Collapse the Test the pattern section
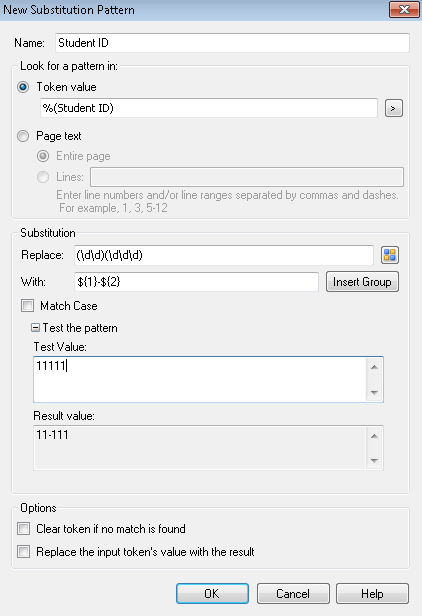Screen dimensions: 422x616 (x=35, y=328)
